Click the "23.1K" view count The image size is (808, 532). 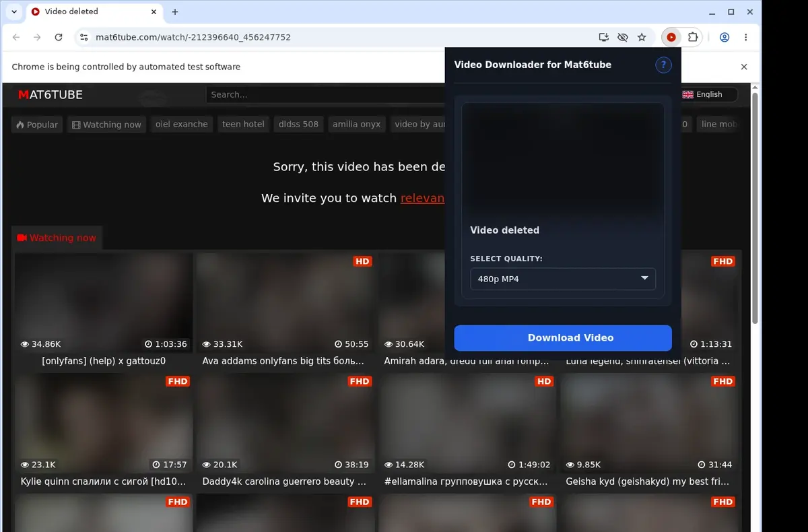coord(38,465)
